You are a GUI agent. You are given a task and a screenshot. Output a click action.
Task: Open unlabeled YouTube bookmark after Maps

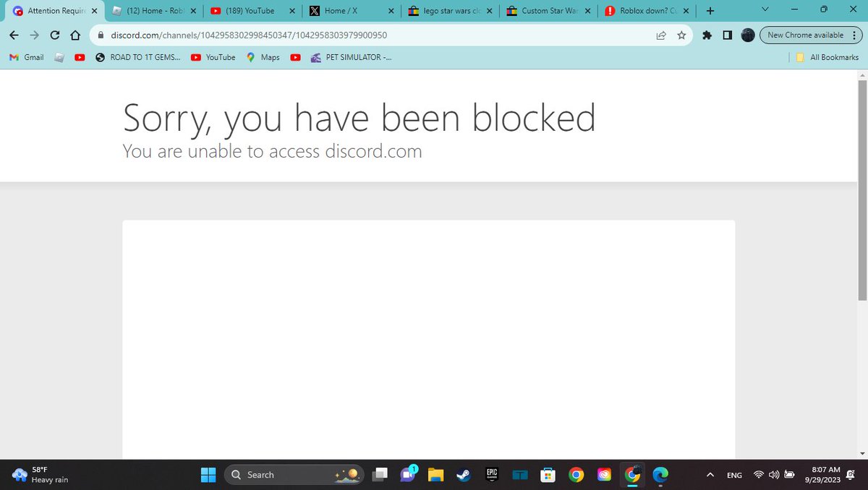pyautogui.click(x=296, y=57)
